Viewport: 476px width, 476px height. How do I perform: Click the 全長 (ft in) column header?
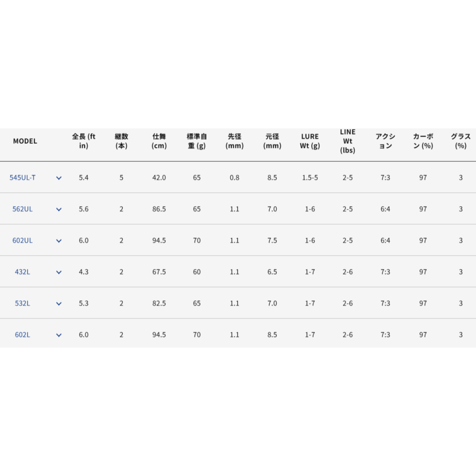pyautogui.click(x=84, y=141)
